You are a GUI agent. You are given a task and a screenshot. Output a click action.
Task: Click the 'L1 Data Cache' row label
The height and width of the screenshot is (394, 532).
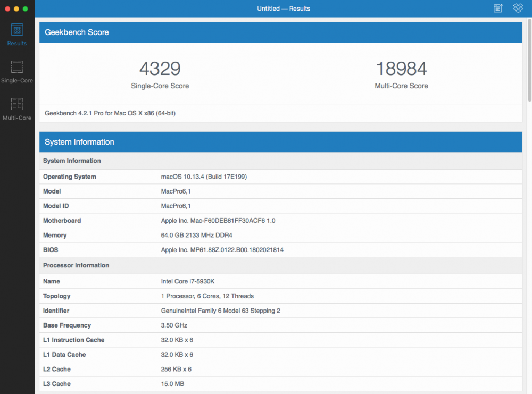(x=64, y=355)
